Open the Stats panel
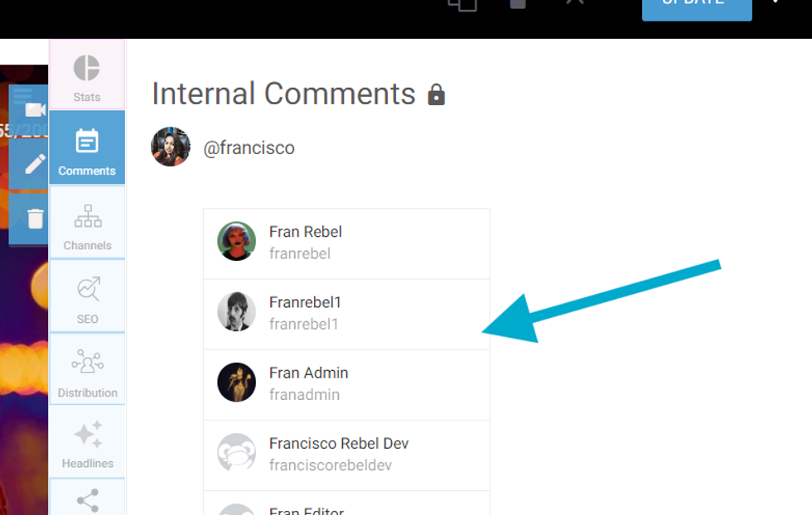 click(x=87, y=75)
